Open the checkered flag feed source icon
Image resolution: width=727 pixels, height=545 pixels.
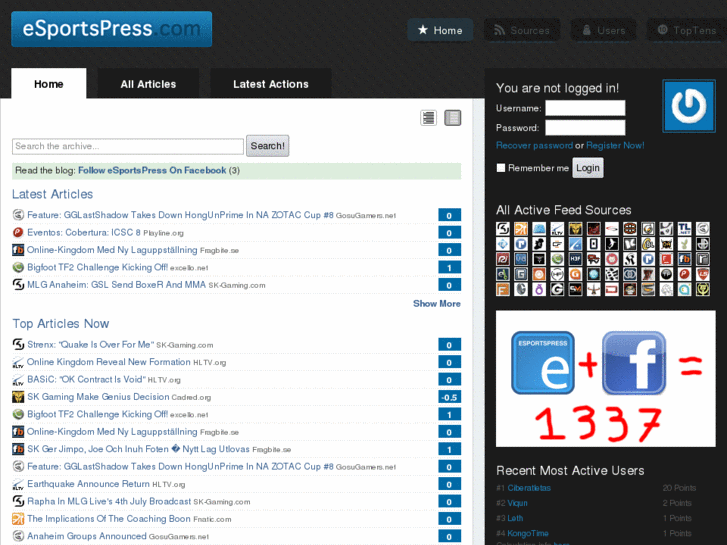point(612,274)
